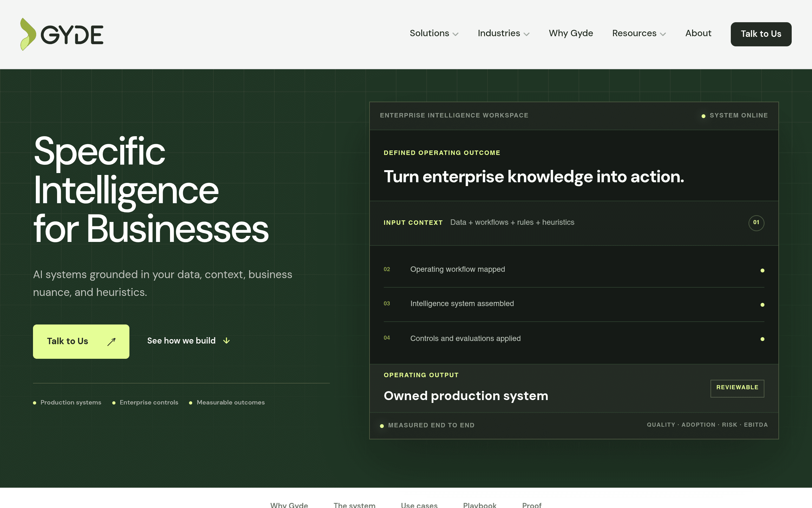Select the Operating workflow mapped row
This screenshot has width=812, height=508.
point(574,270)
